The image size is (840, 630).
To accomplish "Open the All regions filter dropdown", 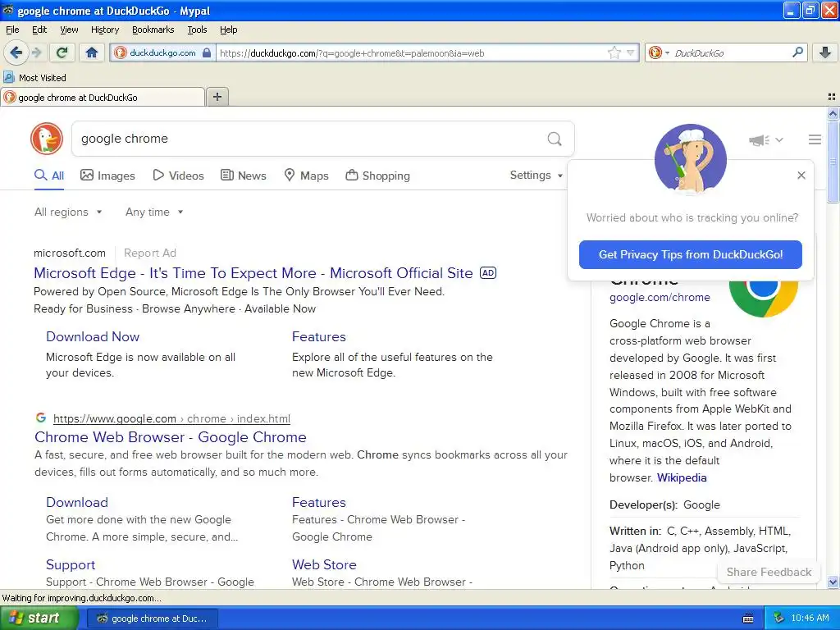I will pyautogui.click(x=68, y=212).
